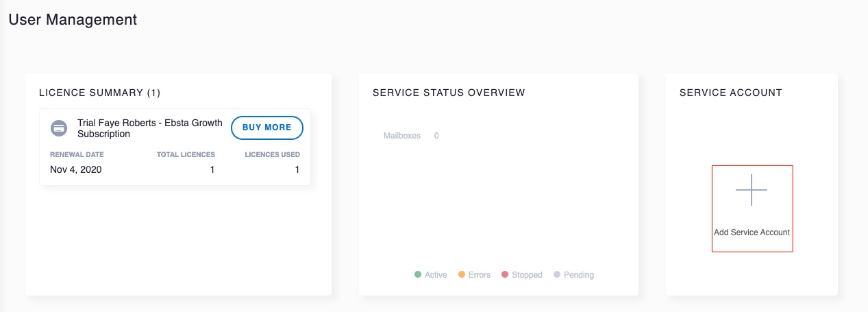Click the Service Account panel heading
The height and width of the screenshot is (312, 868).
pos(730,93)
